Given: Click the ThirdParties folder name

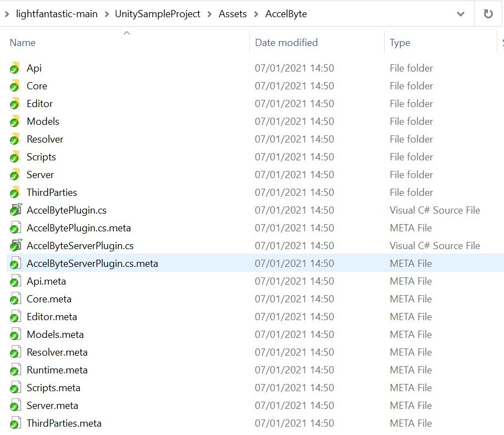Looking at the screenshot, I should point(52,193).
